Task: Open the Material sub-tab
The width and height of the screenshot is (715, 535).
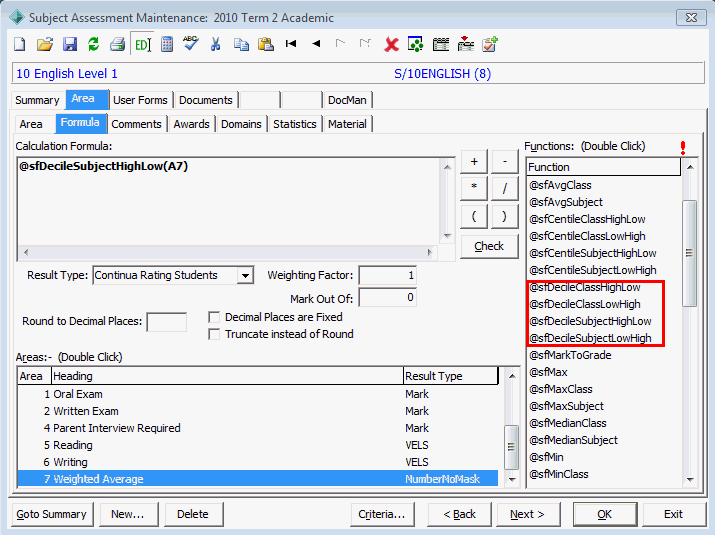Action: [347, 124]
